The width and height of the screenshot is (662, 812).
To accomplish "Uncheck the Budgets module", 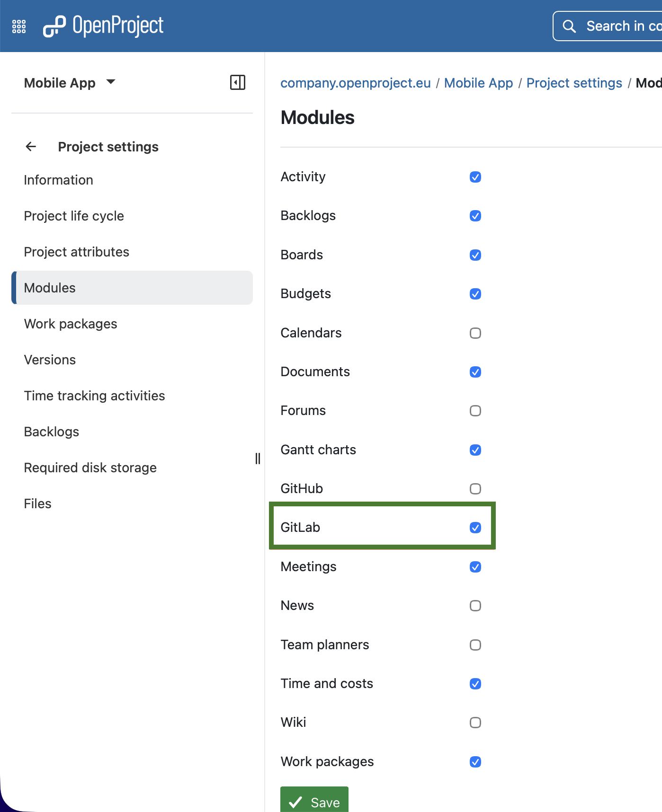I will pyautogui.click(x=475, y=294).
